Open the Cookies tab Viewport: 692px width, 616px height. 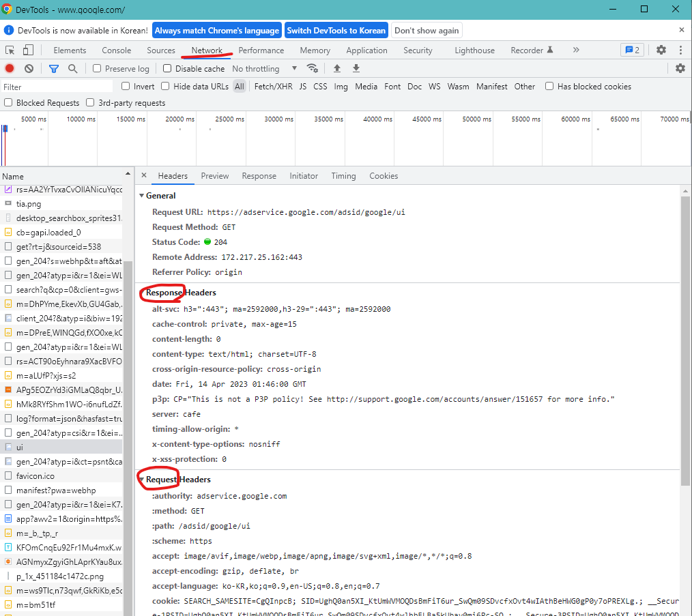[384, 175]
